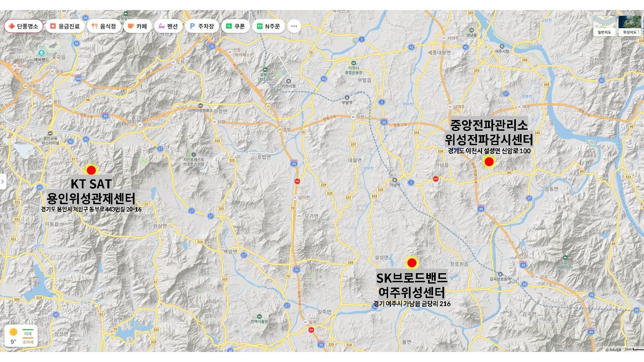Open satellite map options three-dot menu
Screen dimensions: 644x362
click(x=638, y=32)
